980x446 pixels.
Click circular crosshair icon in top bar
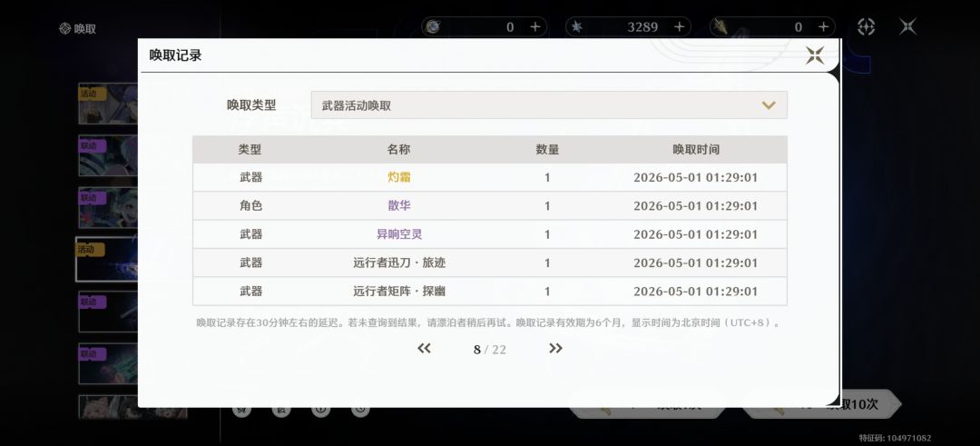pyautogui.click(x=867, y=26)
